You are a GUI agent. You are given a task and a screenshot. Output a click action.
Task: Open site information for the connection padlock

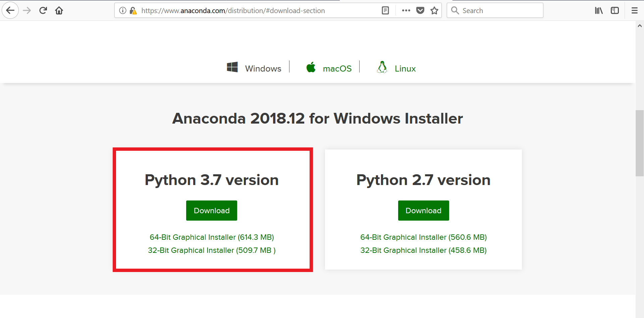[x=133, y=11]
